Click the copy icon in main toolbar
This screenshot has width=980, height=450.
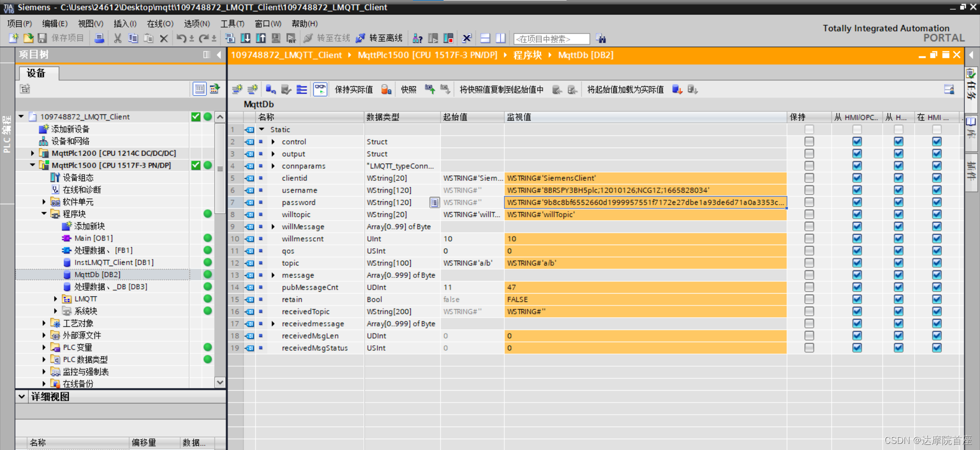tap(133, 38)
